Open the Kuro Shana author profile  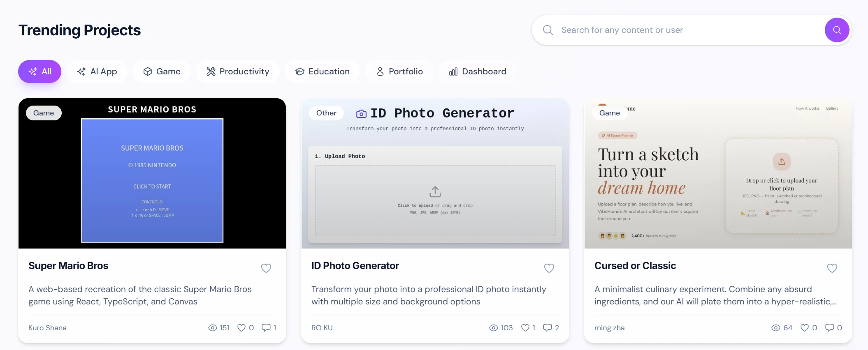[x=47, y=328]
